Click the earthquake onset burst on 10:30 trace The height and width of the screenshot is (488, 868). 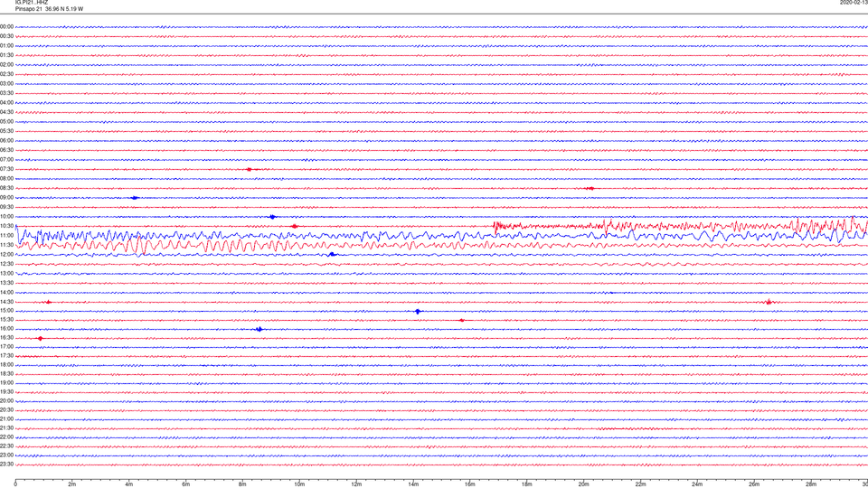pos(498,225)
